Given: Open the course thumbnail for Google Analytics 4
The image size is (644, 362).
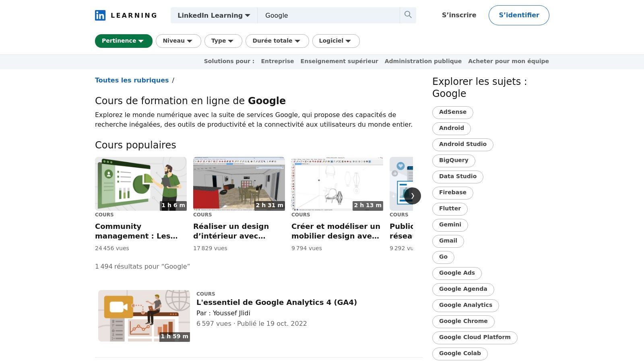Looking at the screenshot, I should coord(144,316).
